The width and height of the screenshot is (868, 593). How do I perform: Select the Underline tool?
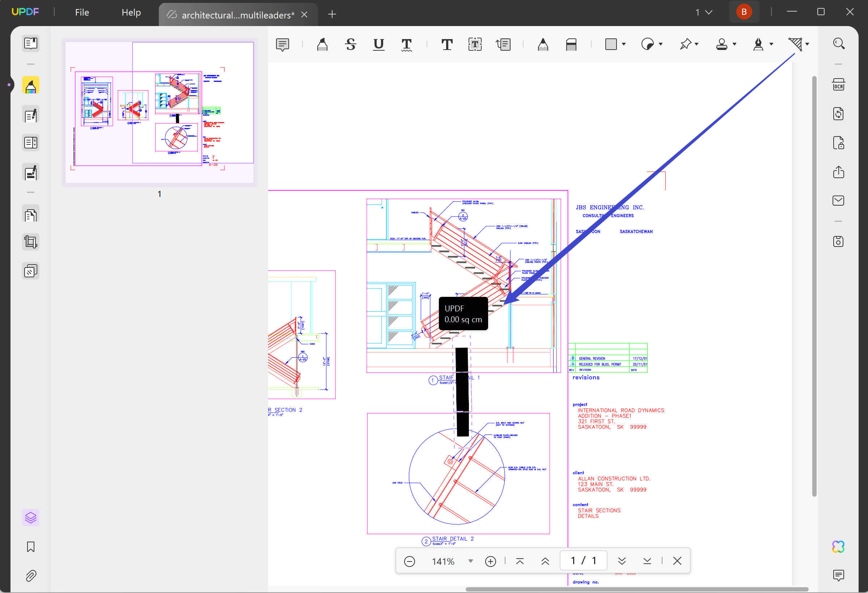[x=379, y=45]
